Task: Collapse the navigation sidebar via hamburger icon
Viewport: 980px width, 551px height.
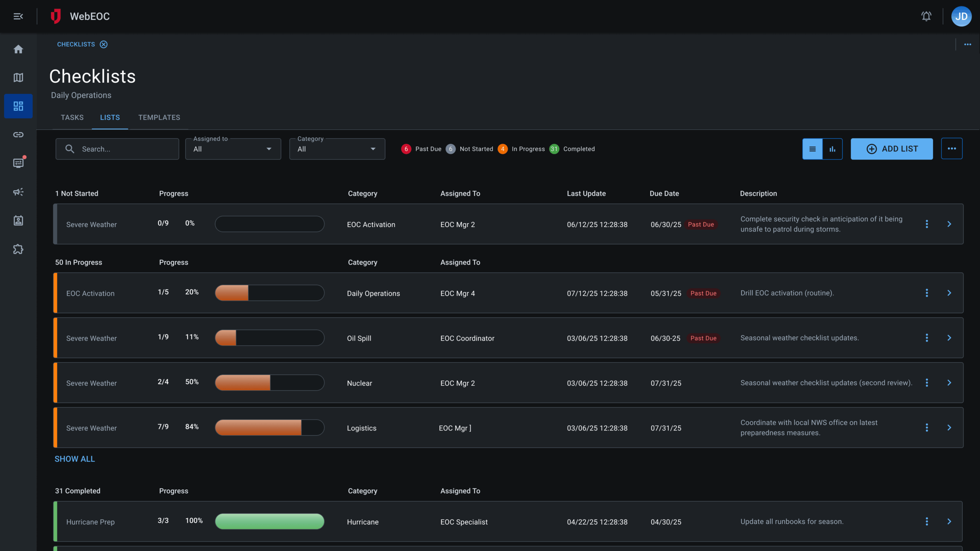Action: tap(18, 16)
